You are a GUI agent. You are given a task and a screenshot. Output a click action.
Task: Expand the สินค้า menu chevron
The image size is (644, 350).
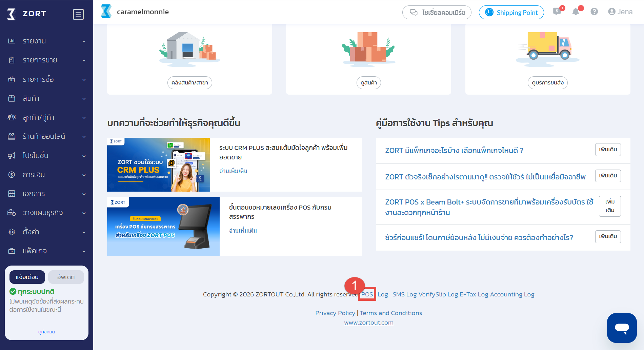tap(84, 99)
